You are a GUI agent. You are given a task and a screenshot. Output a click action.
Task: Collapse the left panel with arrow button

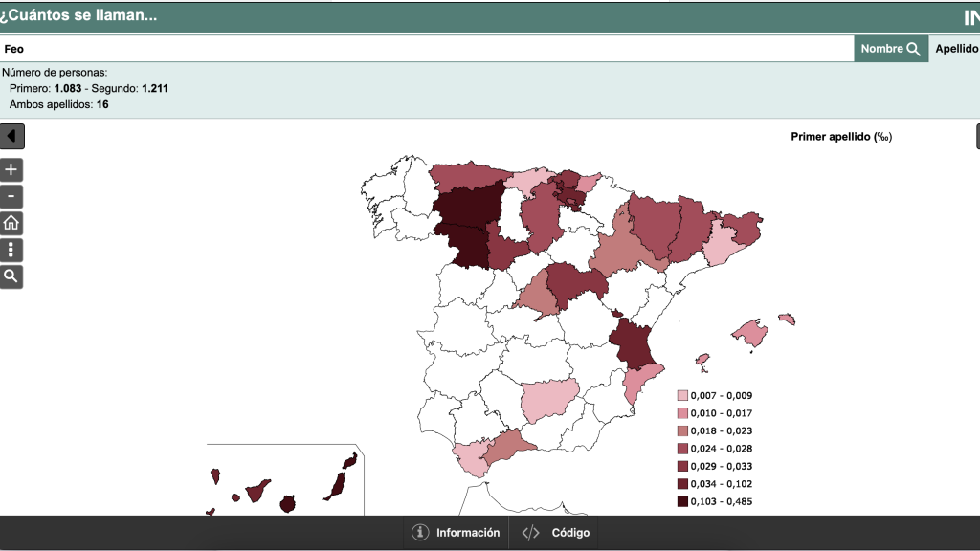tap(11, 137)
